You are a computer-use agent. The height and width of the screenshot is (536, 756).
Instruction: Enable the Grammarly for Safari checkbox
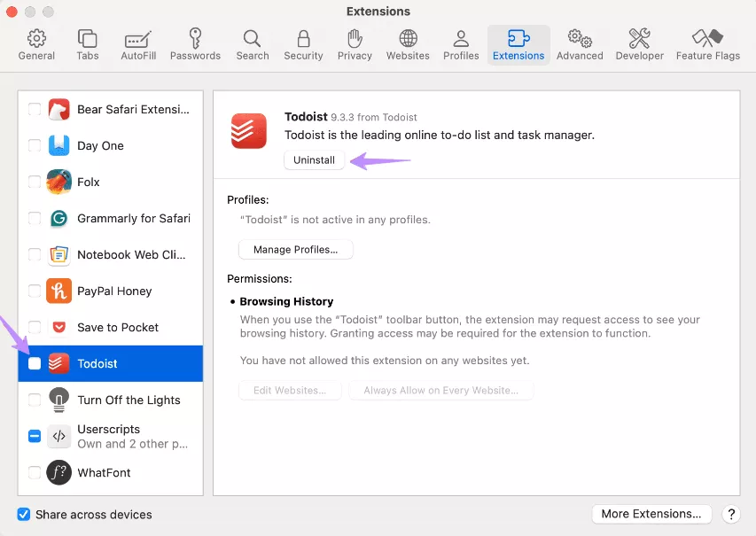tap(35, 218)
